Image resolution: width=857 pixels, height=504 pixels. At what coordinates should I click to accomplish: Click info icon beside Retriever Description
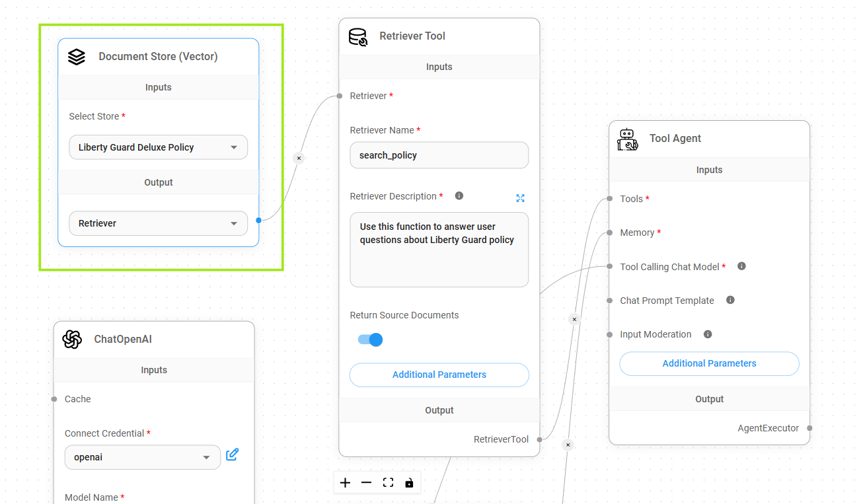coord(459,196)
